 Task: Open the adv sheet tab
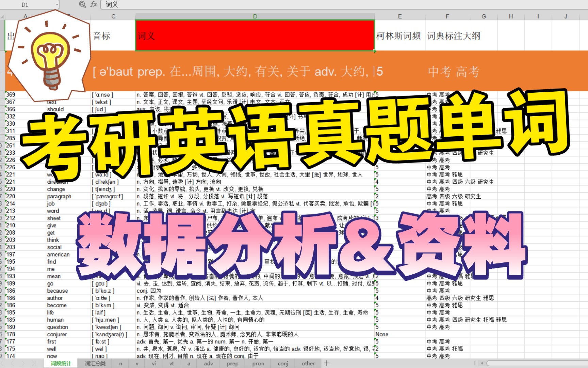[208, 364]
